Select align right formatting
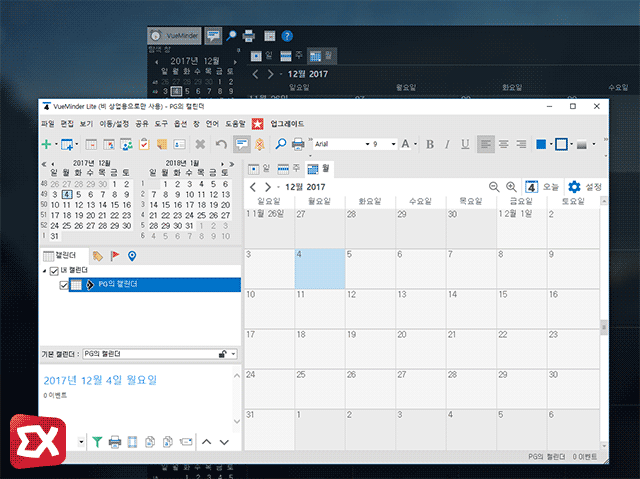The image size is (640, 479). pyautogui.click(x=521, y=144)
